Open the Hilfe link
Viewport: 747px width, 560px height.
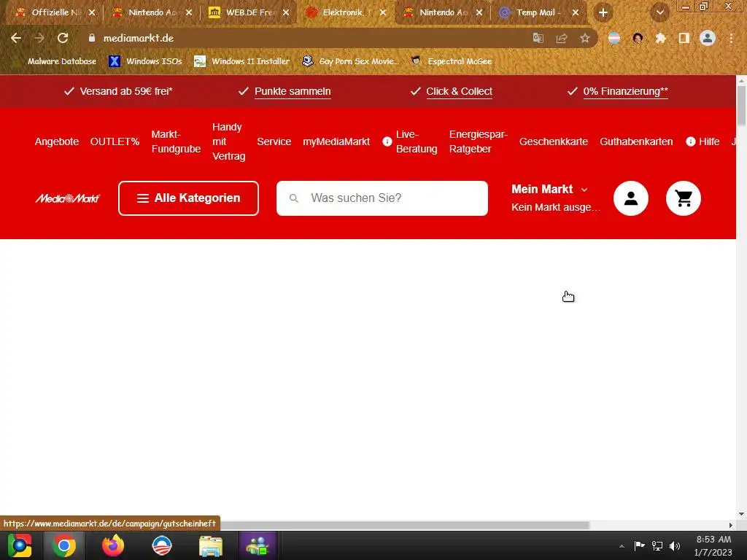(x=703, y=141)
